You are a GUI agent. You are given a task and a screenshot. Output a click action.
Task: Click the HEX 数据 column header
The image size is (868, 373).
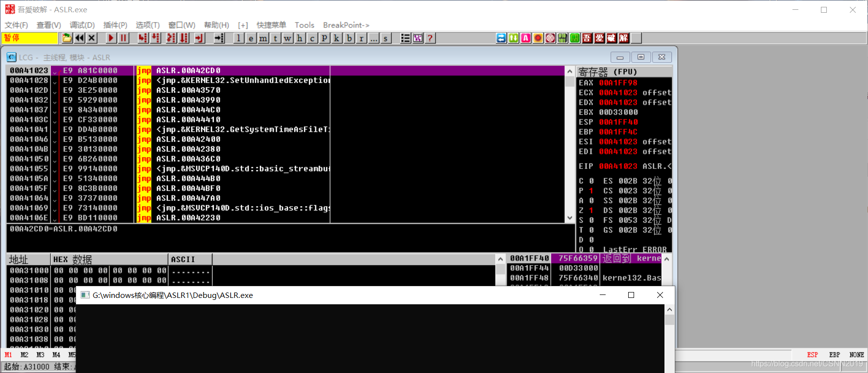click(109, 259)
